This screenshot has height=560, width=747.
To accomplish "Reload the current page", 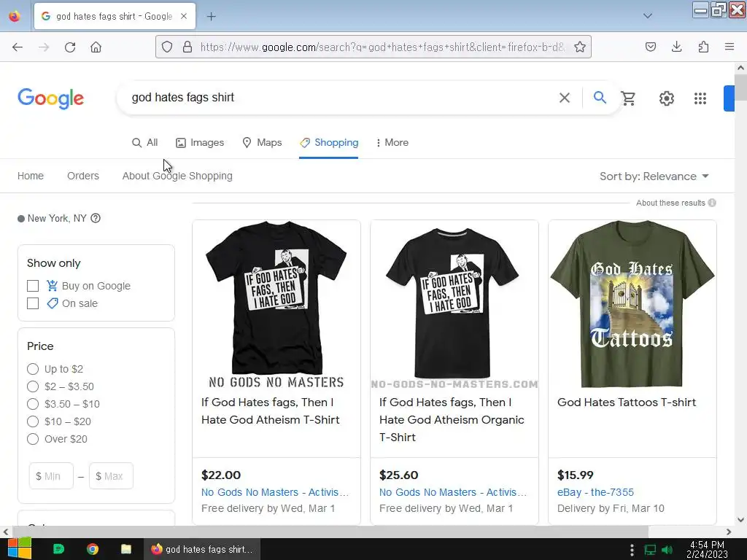I will tap(70, 47).
